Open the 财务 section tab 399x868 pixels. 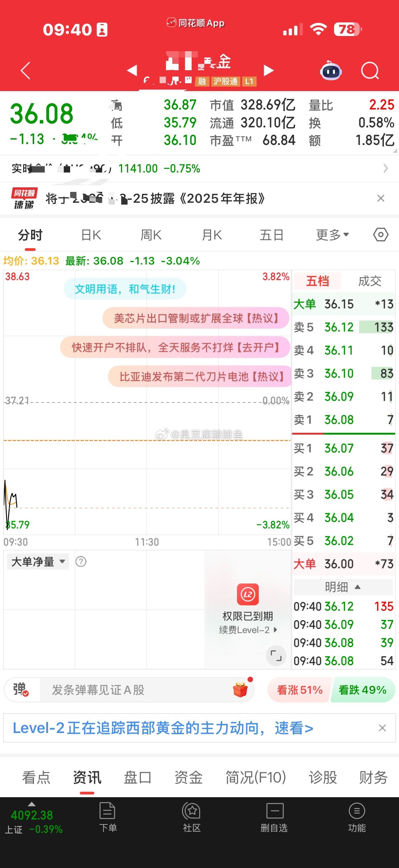pos(373,778)
